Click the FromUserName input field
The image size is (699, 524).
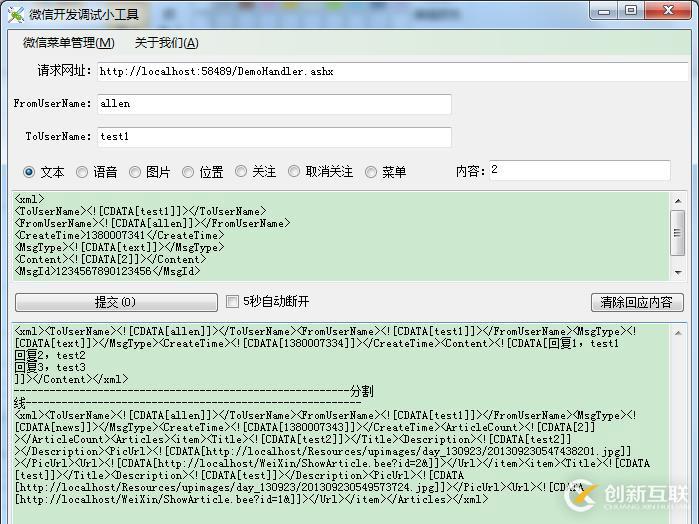click(x=274, y=104)
